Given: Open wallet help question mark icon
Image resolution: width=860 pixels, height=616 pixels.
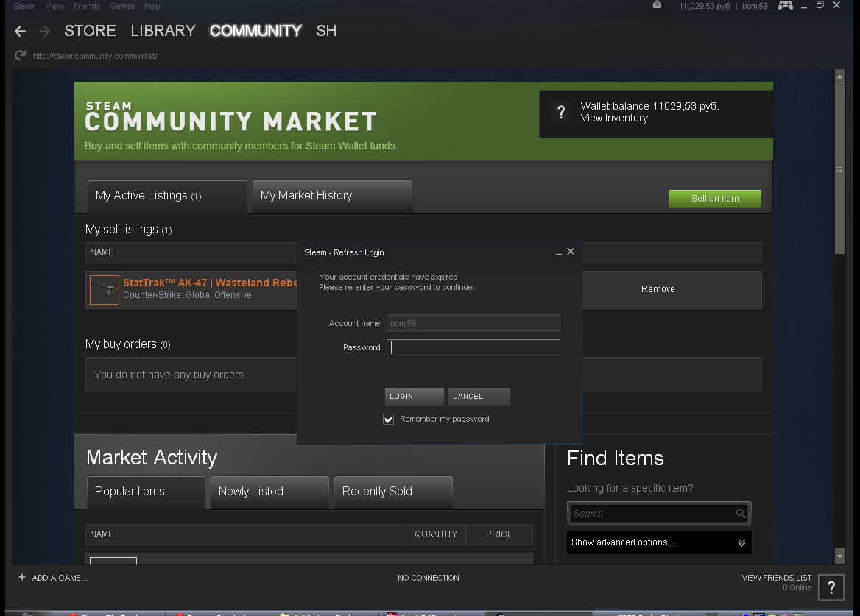Looking at the screenshot, I should point(560,113).
